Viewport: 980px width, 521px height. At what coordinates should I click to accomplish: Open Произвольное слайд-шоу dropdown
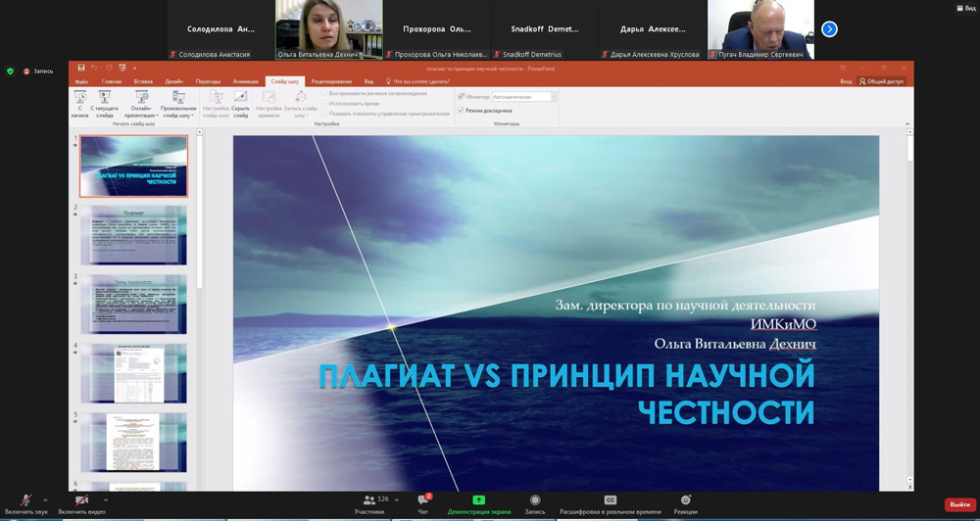(x=178, y=106)
